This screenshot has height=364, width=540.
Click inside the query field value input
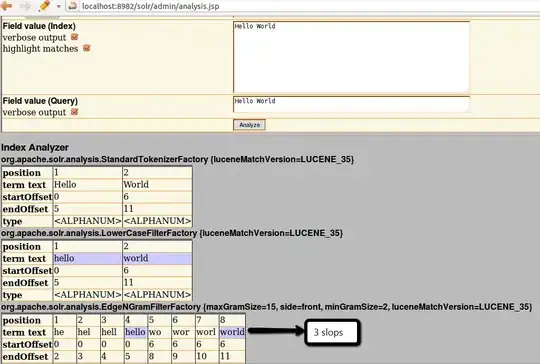point(351,104)
